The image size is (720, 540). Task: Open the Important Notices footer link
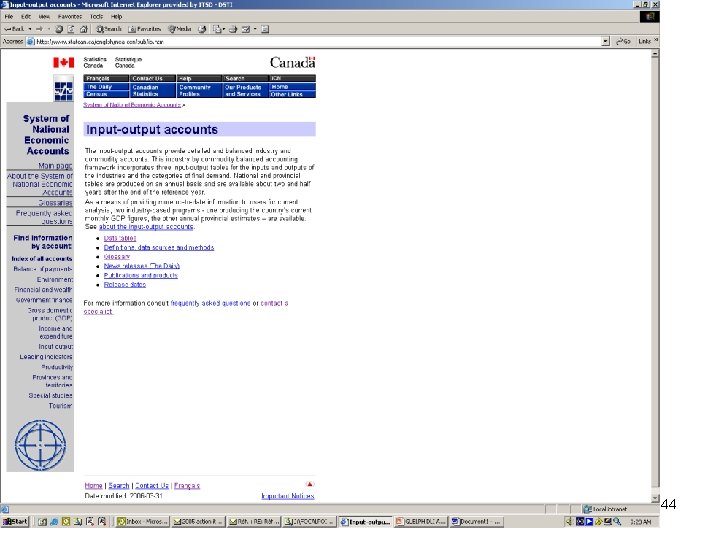287,496
